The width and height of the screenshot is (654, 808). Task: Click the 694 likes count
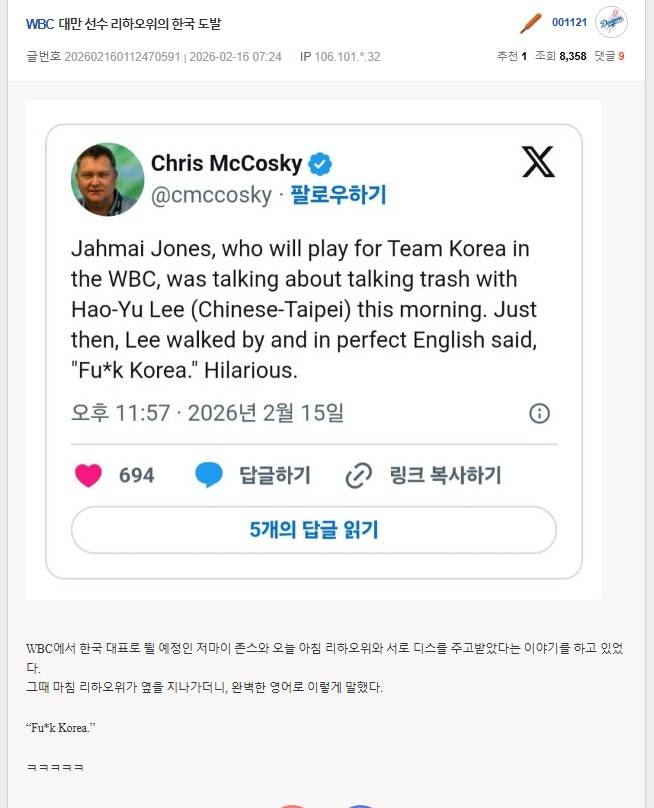pos(137,475)
